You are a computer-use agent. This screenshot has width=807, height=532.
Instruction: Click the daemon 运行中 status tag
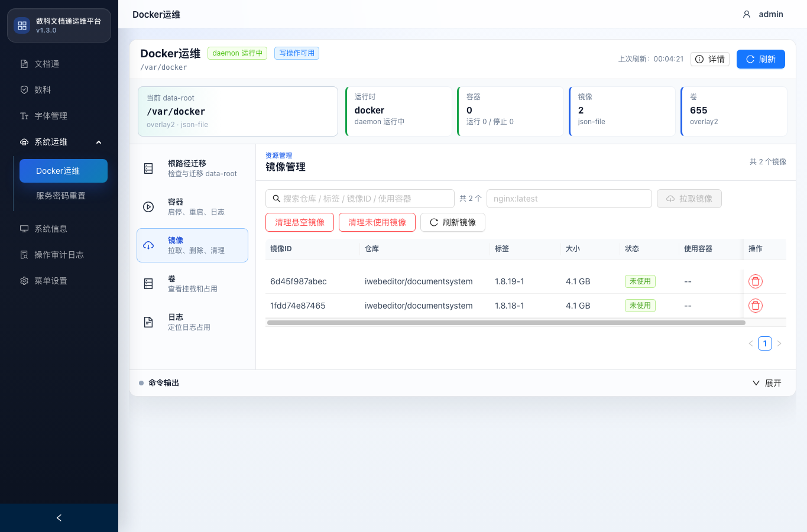pos(237,53)
